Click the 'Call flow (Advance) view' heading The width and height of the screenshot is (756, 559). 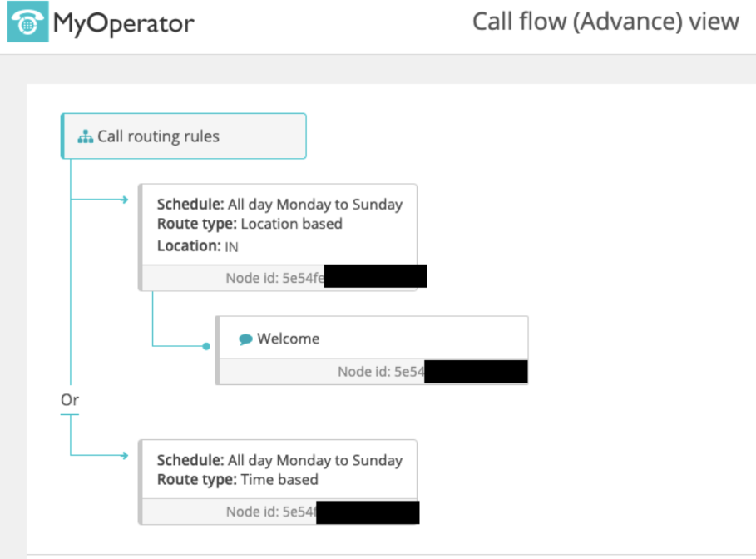click(605, 22)
